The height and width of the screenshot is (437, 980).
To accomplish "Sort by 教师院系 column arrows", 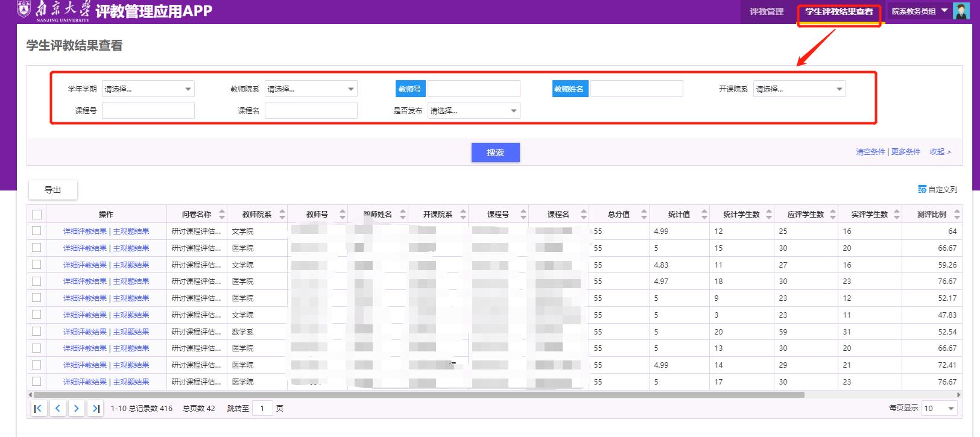I will (x=282, y=214).
